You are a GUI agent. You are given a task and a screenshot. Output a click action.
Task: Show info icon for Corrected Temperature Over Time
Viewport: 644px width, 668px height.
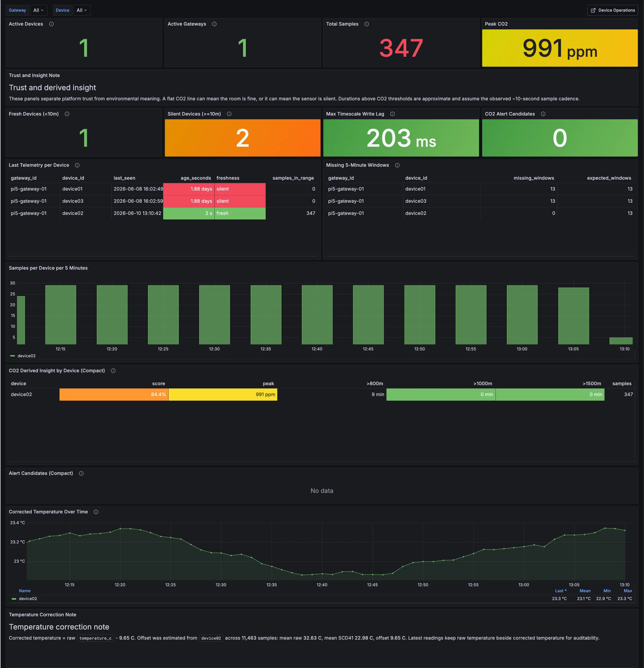point(96,512)
